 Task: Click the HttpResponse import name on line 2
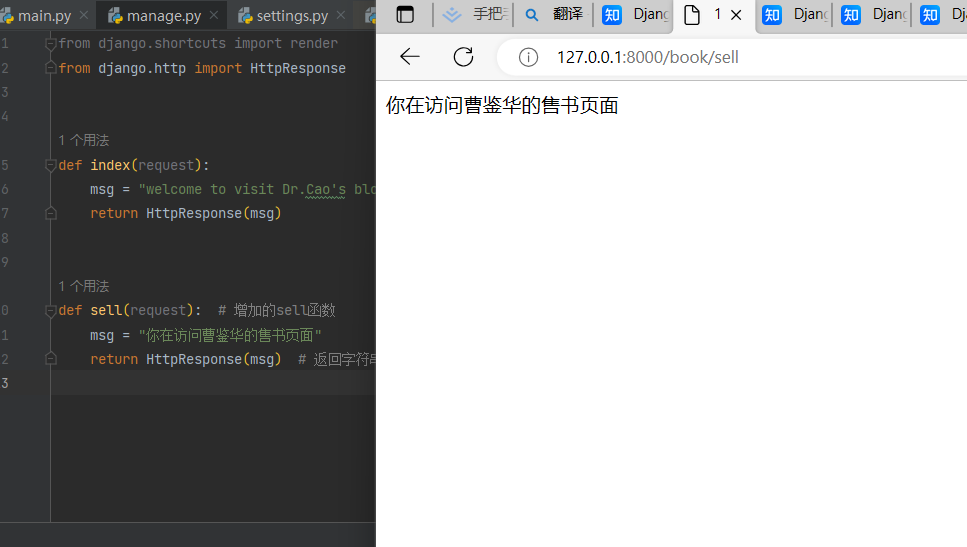[298, 68]
